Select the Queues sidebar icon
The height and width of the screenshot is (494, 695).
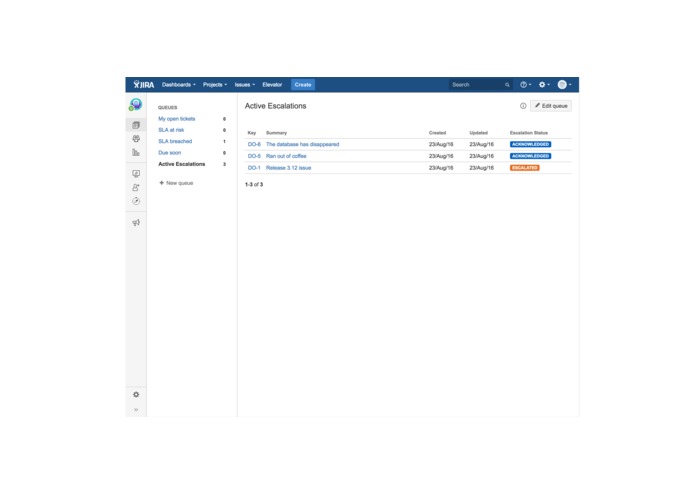coord(136,125)
